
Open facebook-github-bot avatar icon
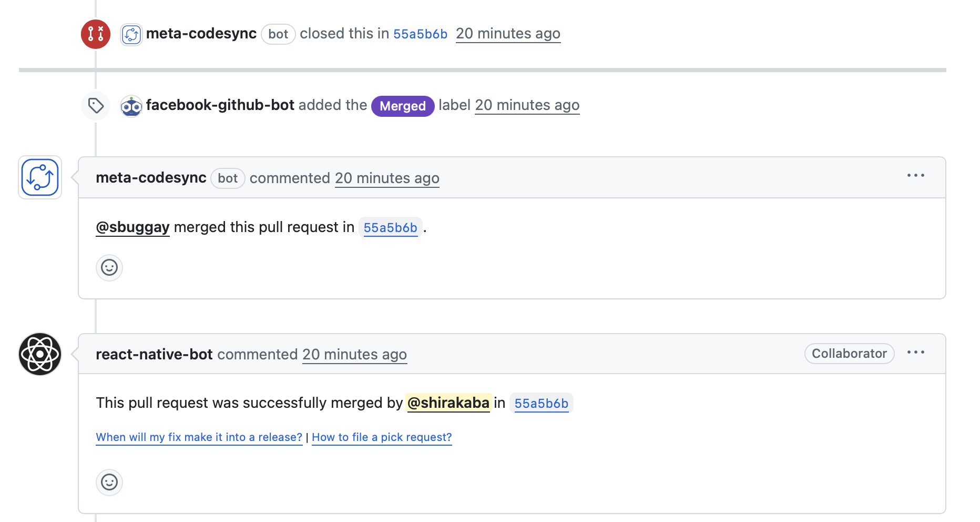(131, 106)
